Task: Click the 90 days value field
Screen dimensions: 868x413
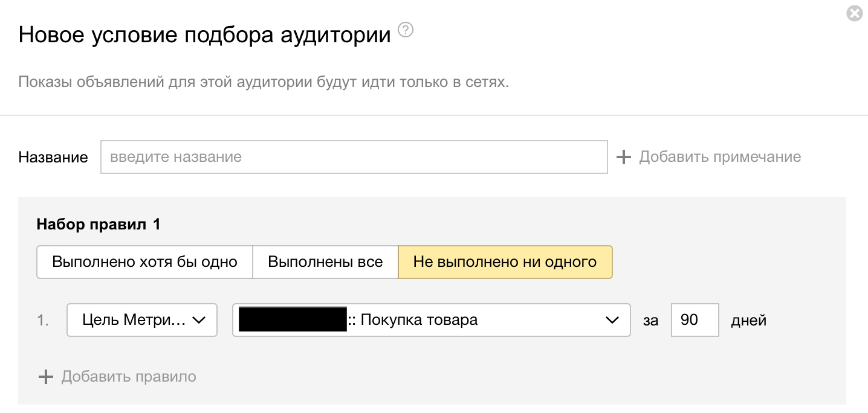Action: pyautogui.click(x=695, y=320)
